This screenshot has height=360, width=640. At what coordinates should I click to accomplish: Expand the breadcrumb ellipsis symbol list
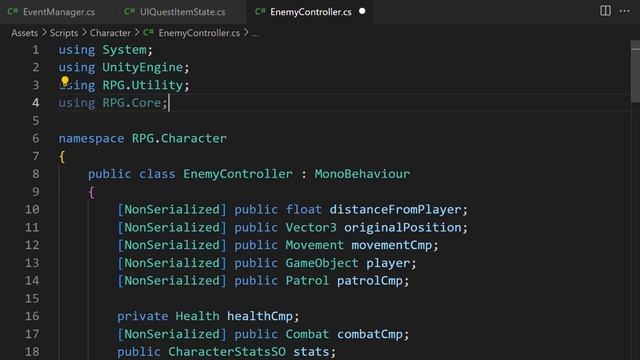point(255,33)
